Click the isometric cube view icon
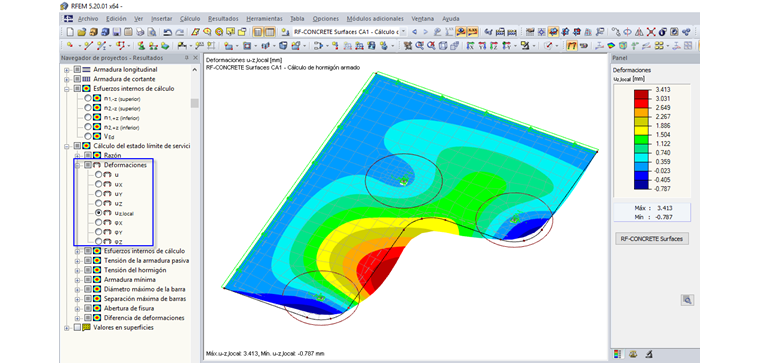The image size is (760, 363). [443, 46]
